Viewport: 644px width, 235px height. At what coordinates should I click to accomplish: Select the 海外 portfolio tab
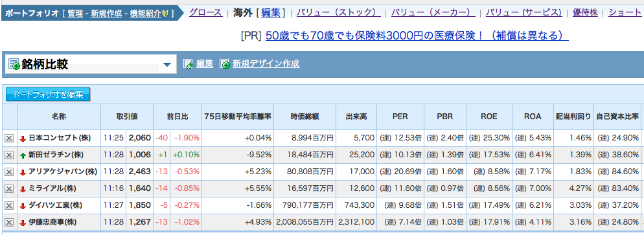(242, 13)
